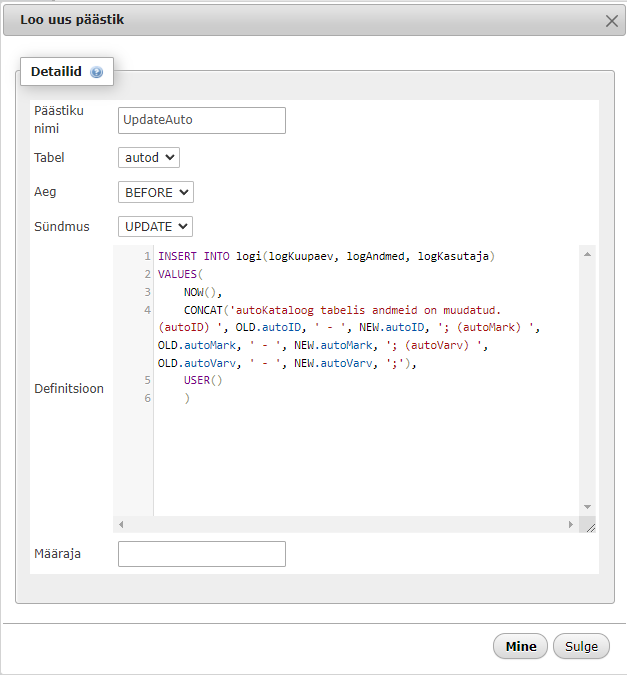The width and height of the screenshot is (627, 675).
Task: Click the Definitsioon label
Action: 69,389
